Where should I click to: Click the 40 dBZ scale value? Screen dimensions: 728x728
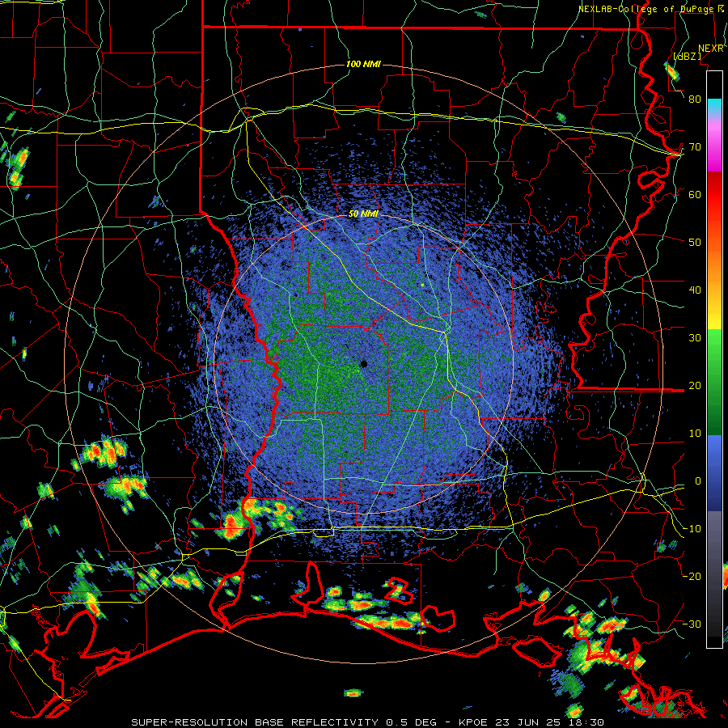[695, 290]
